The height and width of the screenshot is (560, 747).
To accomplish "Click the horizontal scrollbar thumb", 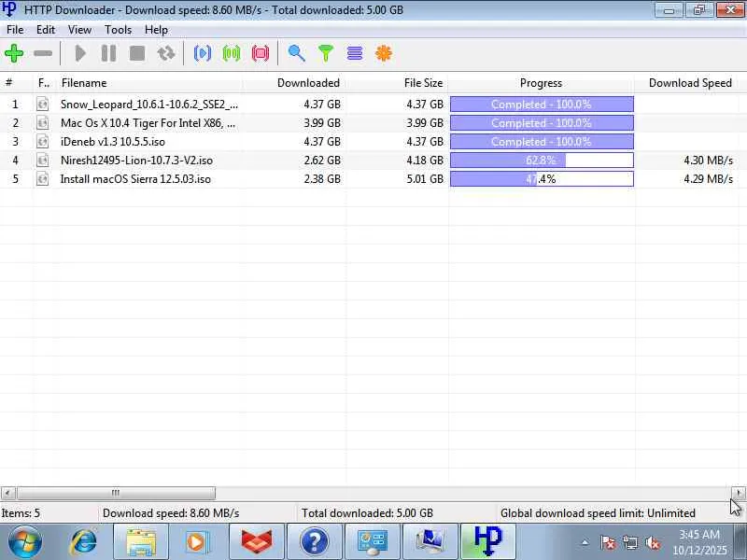I will point(116,493).
